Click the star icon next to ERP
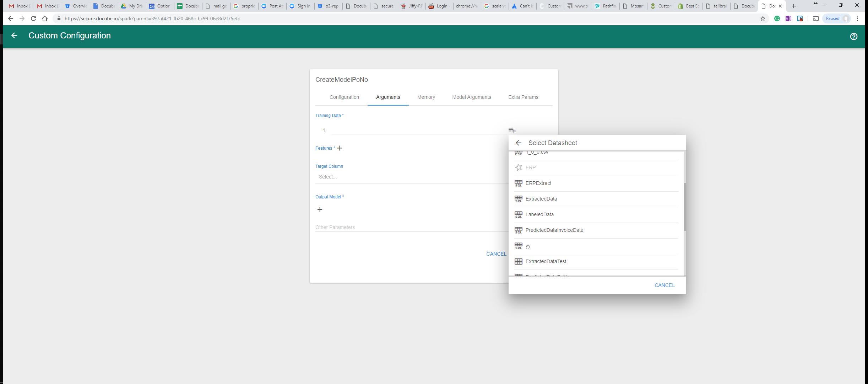This screenshot has width=868, height=384. (518, 167)
